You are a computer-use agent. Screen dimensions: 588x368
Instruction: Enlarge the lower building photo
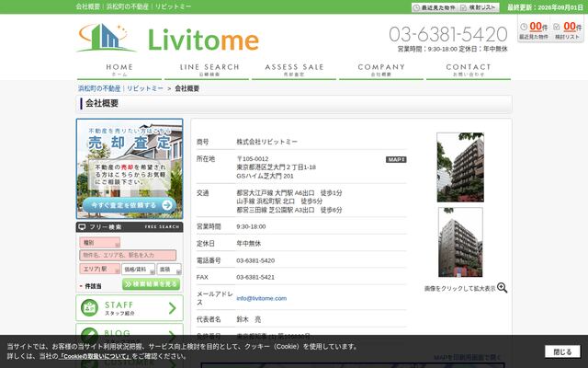point(460,242)
